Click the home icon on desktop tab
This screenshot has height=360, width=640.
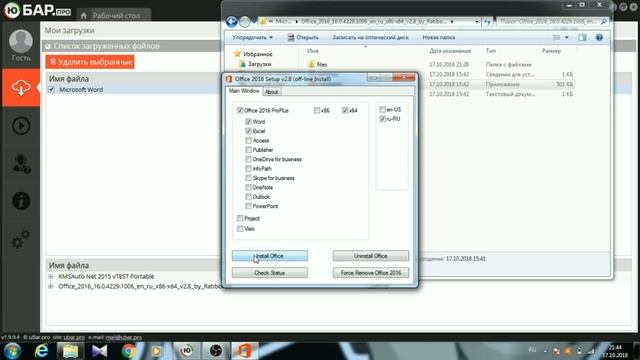point(84,16)
